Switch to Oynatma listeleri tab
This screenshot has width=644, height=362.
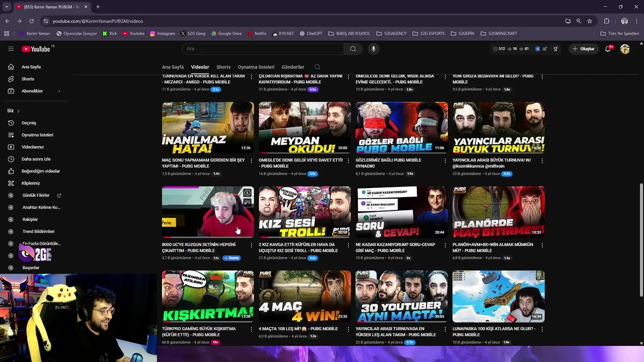[x=256, y=67]
